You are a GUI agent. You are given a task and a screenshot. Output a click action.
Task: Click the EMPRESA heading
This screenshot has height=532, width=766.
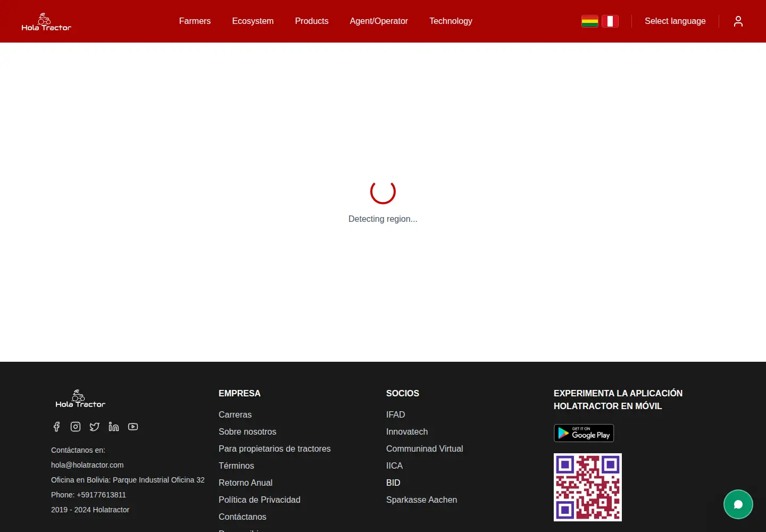click(239, 393)
